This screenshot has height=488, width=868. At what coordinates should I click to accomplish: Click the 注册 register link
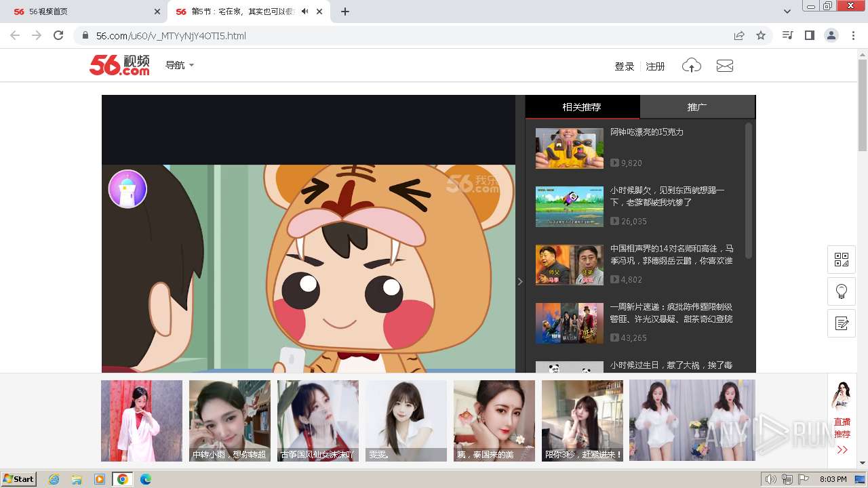tap(655, 66)
